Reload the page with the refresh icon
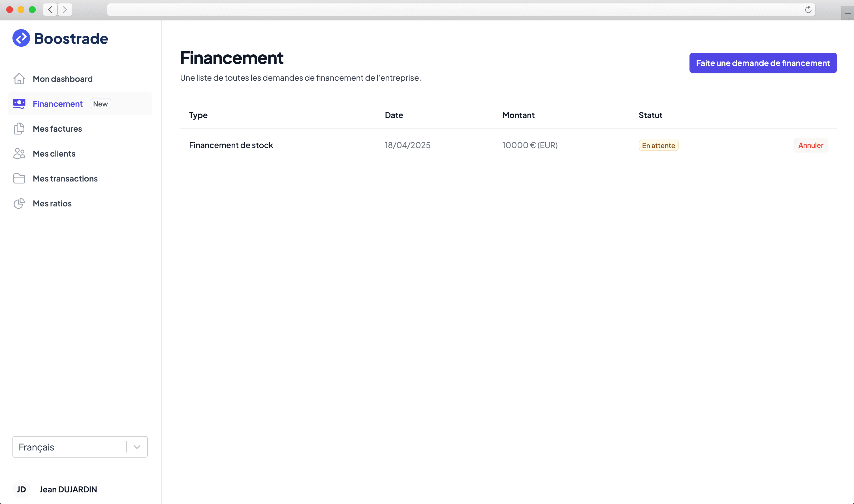This screenshot has width=854, height=504. pos(808,10)
